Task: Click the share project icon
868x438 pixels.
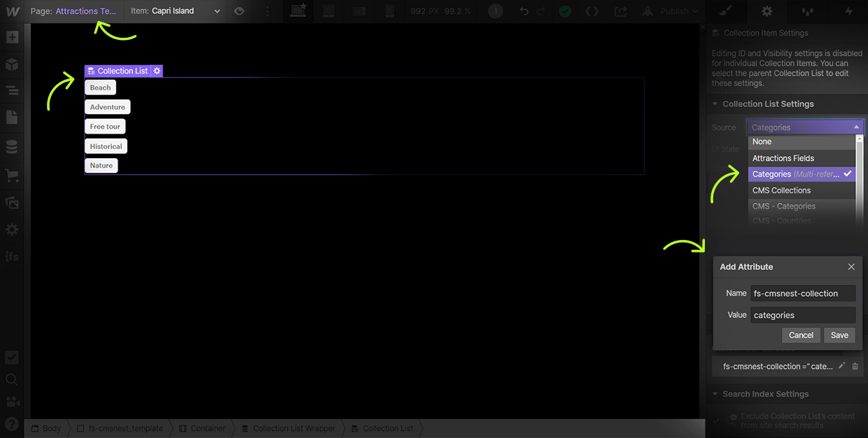Action: 620,11
